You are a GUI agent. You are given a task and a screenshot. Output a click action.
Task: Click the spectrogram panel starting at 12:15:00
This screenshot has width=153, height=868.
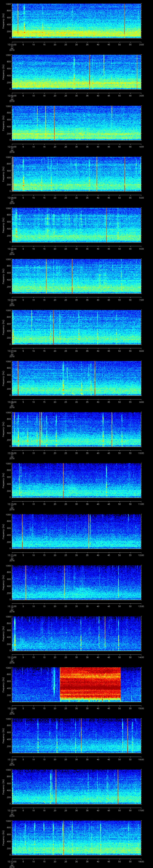coord(76,735)
